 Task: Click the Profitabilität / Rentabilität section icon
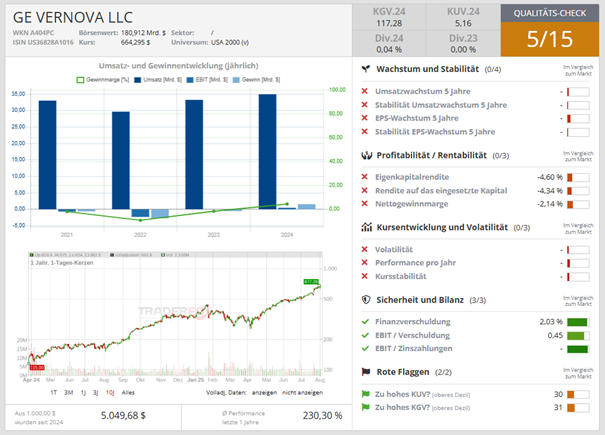point(366,155)
